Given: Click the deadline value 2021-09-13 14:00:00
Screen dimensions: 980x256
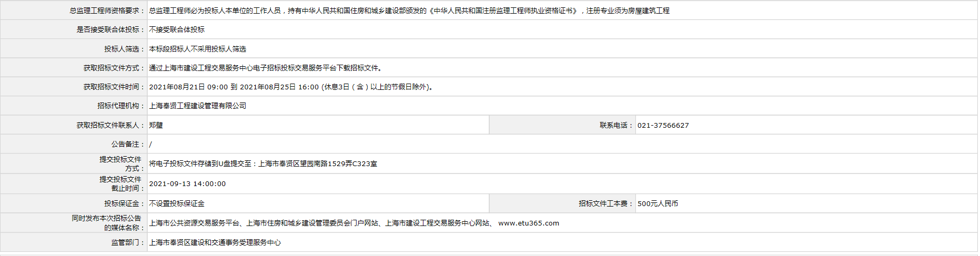Looking at the screenshot, I should click(187, 184).
